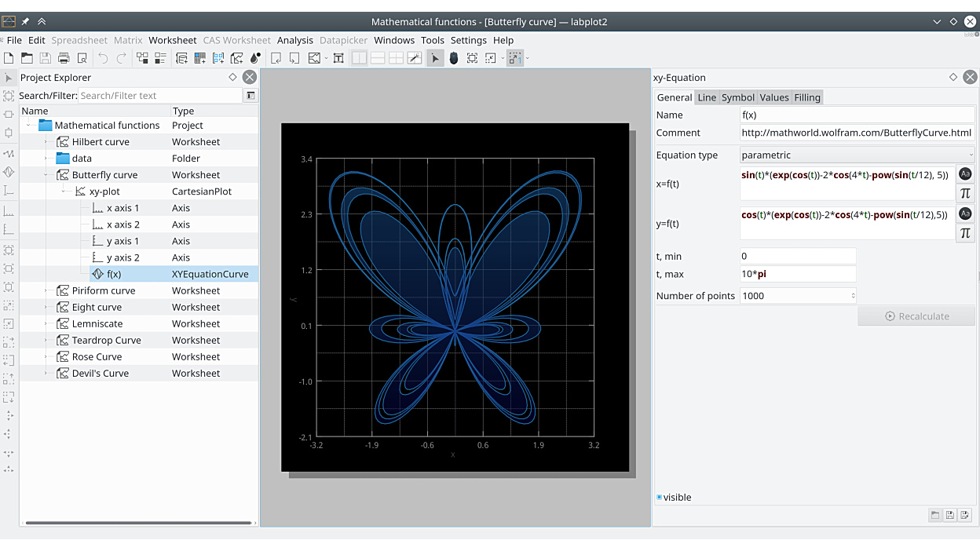Viewport: 980px width, 551px height.
Task: Click the t, max input field
Action: 797,275
